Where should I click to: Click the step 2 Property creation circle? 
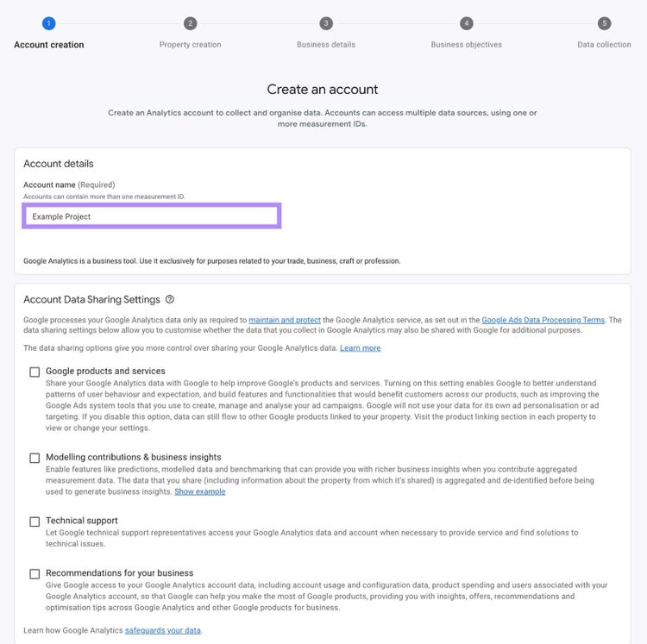pos(191,23)
